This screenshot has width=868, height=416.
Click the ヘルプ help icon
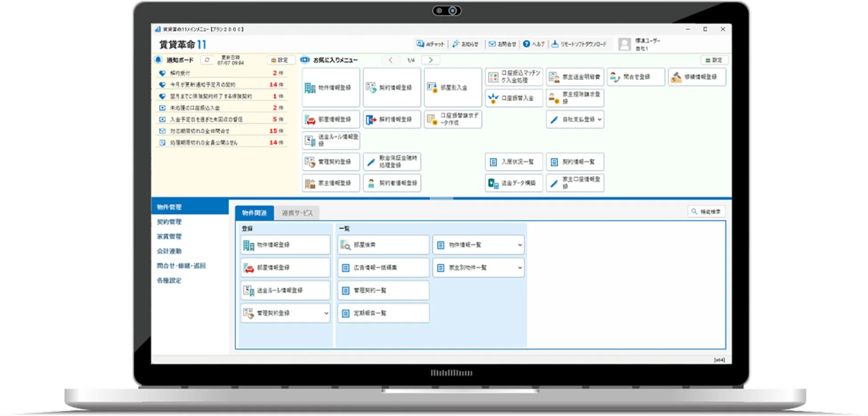(x=527, y=44)
